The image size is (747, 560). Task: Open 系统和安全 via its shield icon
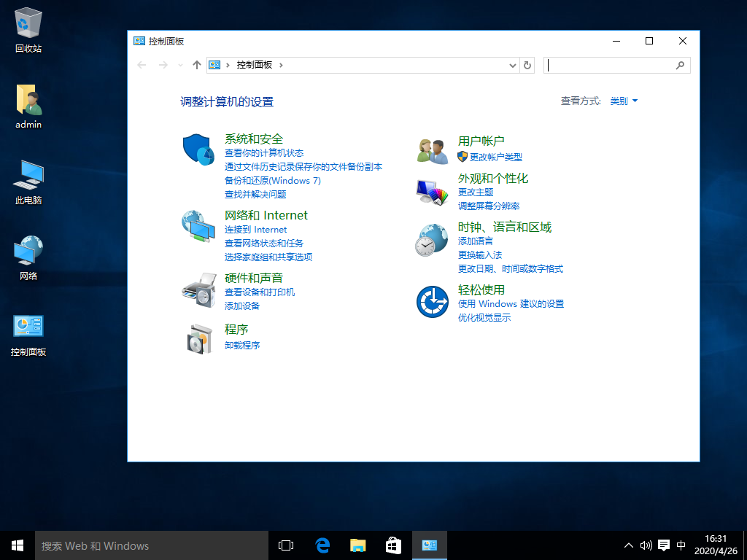point(196,149)
